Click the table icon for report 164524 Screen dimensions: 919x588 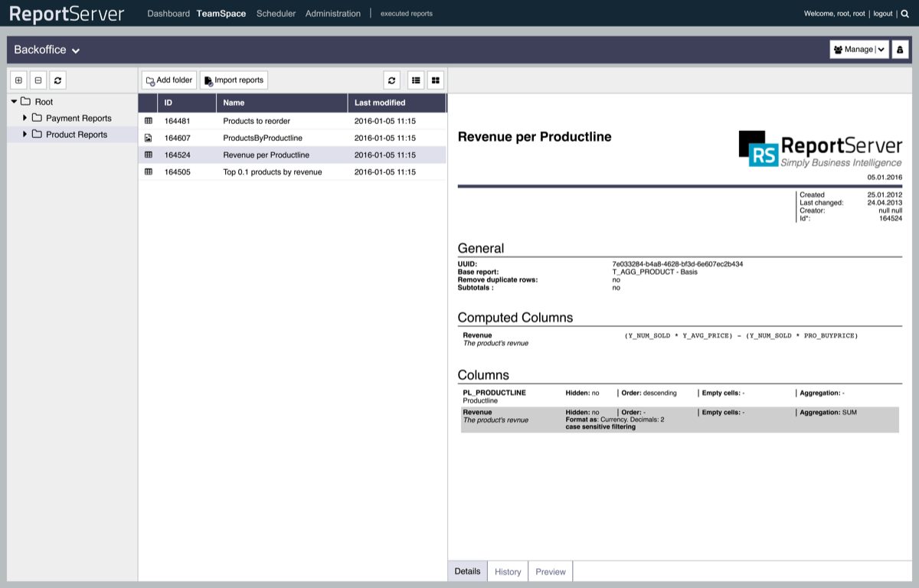point(149,155)
